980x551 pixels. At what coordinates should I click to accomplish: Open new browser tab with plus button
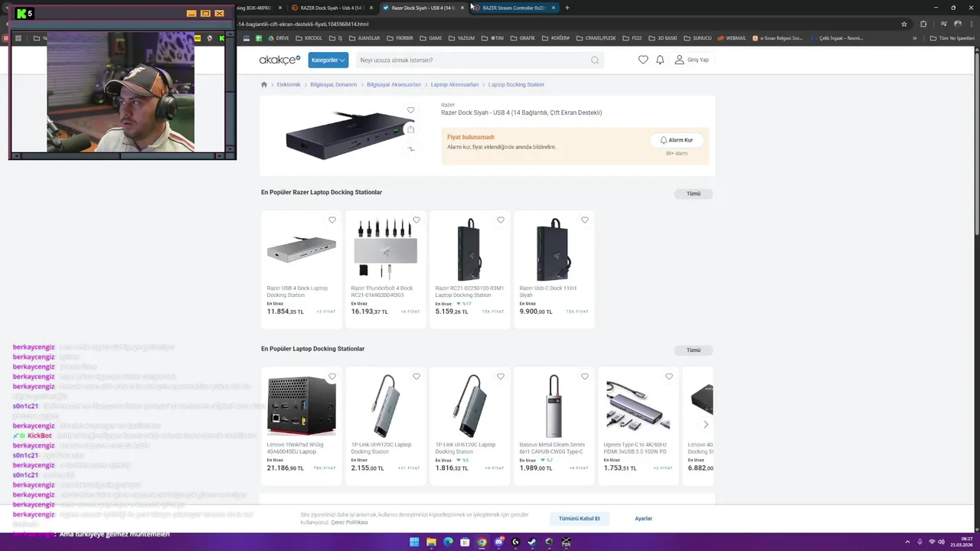tap(567, 8)
